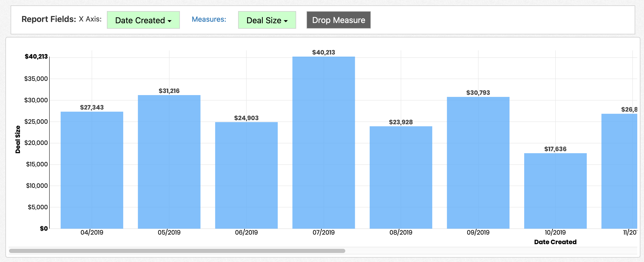The width and height of the screenshot is (644, 262).
Task: Expand the Deal Size measure dropdown
Action: click(x=267, y=20)
